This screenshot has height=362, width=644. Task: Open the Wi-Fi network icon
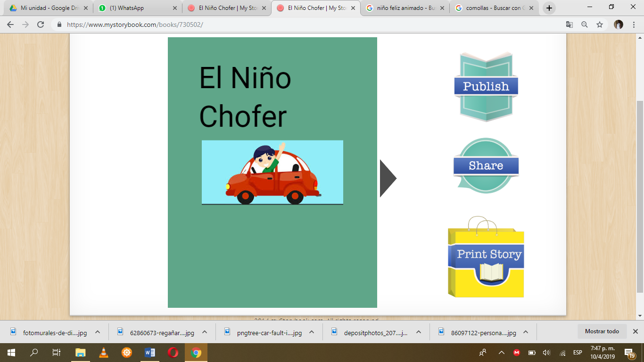(562, 353)
